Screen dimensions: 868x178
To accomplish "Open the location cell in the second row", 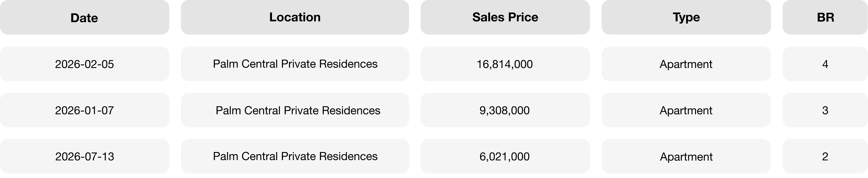I will [295, 110].
